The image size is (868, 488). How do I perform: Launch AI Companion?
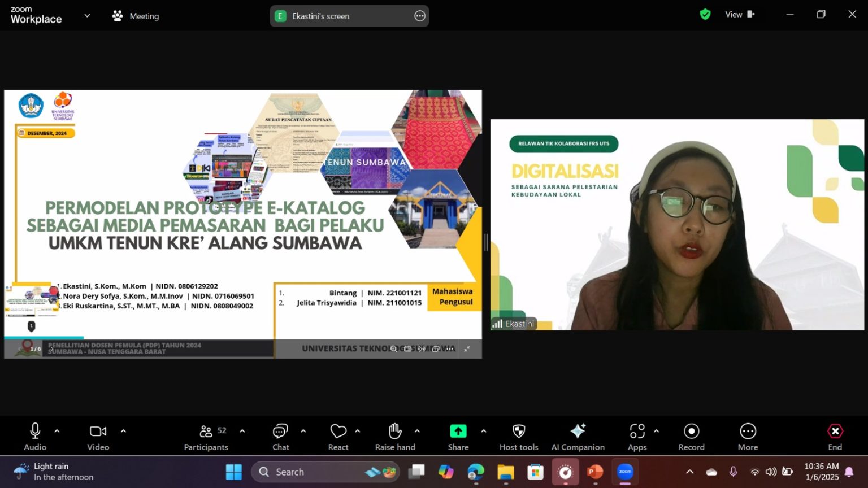(x=578, y=437)
